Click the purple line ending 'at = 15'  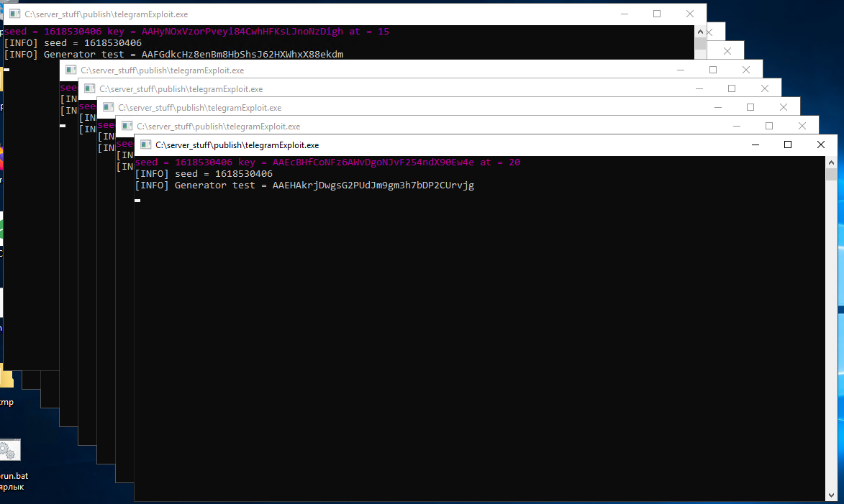[x=196, y=32]
